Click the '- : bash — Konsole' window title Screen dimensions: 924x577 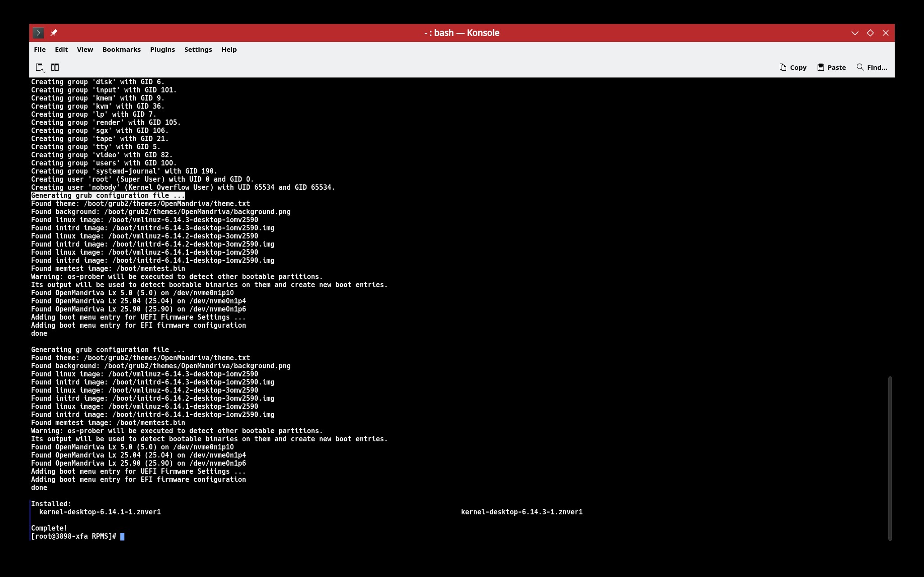point(462,33)
